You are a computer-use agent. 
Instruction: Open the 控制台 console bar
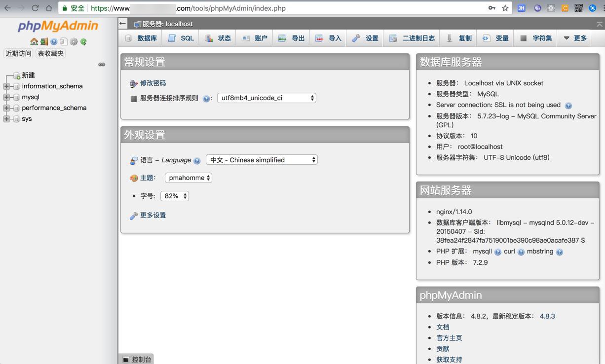point(137,360)
